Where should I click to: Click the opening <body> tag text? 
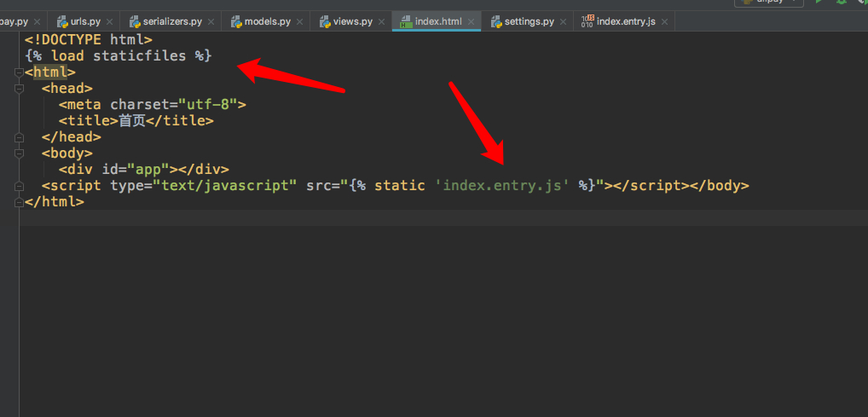tap(67, 153)
